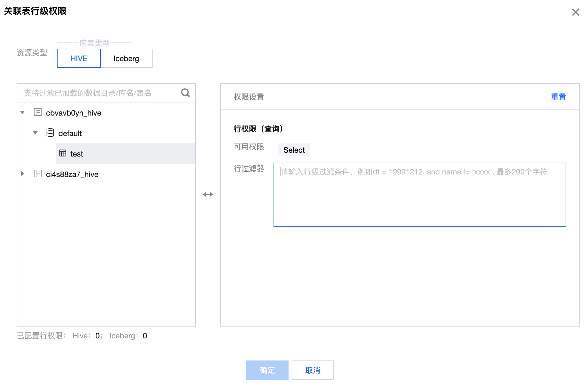Click the cbvavb0yh_hive catalog icon
The height and width of the screenshot is (388, 588).
(x=38, y=112)
